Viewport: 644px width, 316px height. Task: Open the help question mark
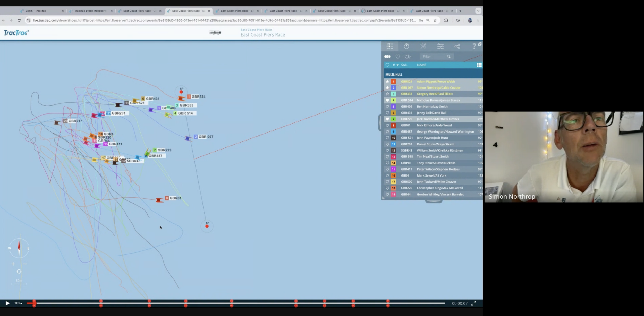pos(474,46)
